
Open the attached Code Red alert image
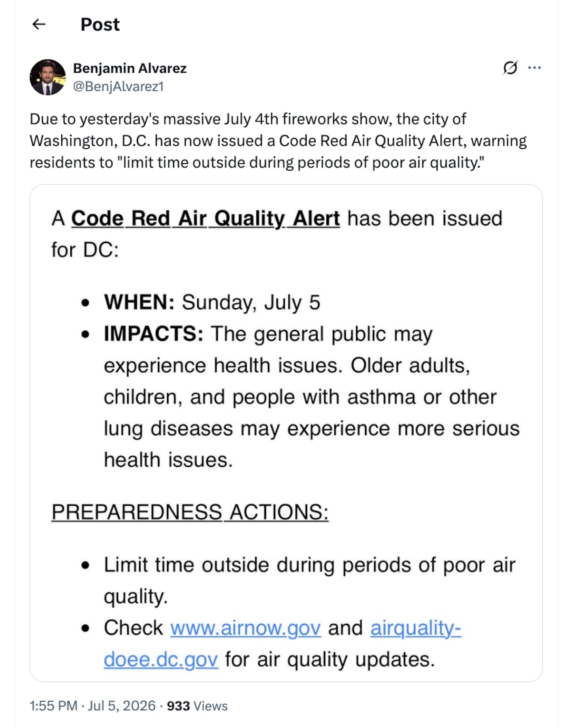286,433
